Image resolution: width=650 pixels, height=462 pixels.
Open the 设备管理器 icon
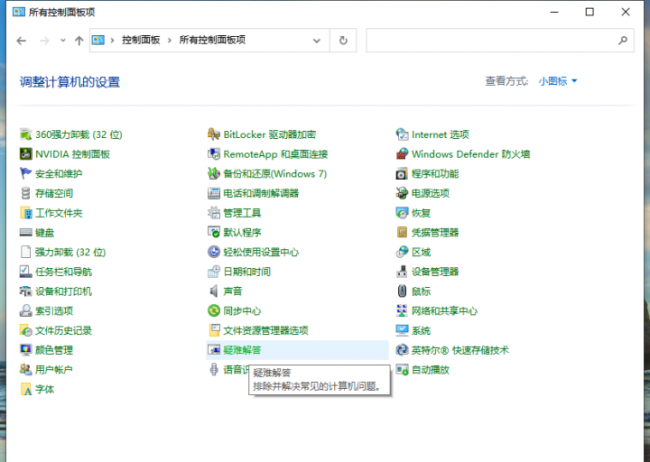click(402, 272)
